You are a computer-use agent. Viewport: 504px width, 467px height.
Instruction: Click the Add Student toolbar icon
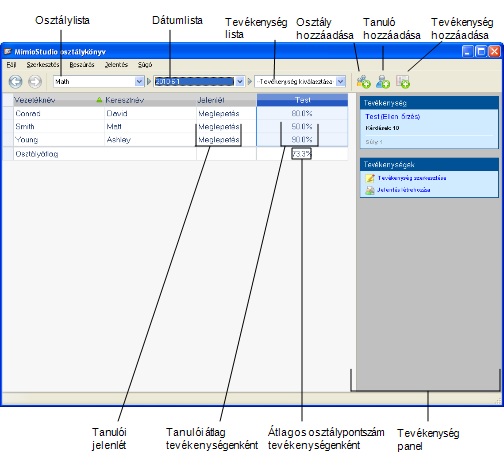[383, 82]
